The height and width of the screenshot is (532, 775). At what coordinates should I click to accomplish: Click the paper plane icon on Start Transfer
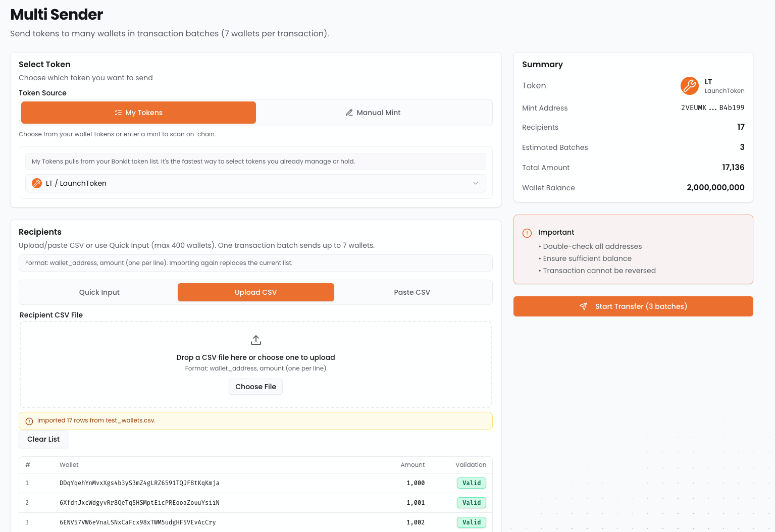[x=583, y=306]
